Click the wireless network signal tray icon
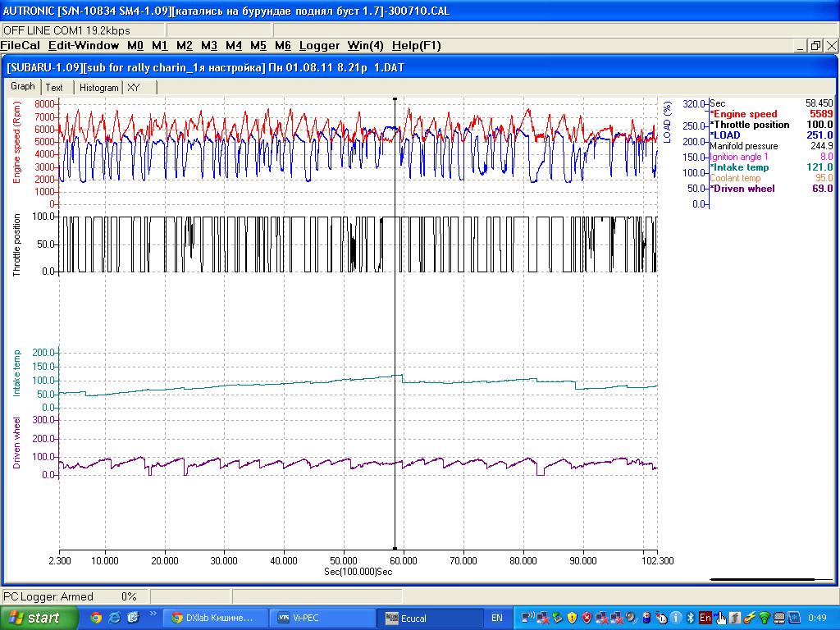 coord(765,618)
